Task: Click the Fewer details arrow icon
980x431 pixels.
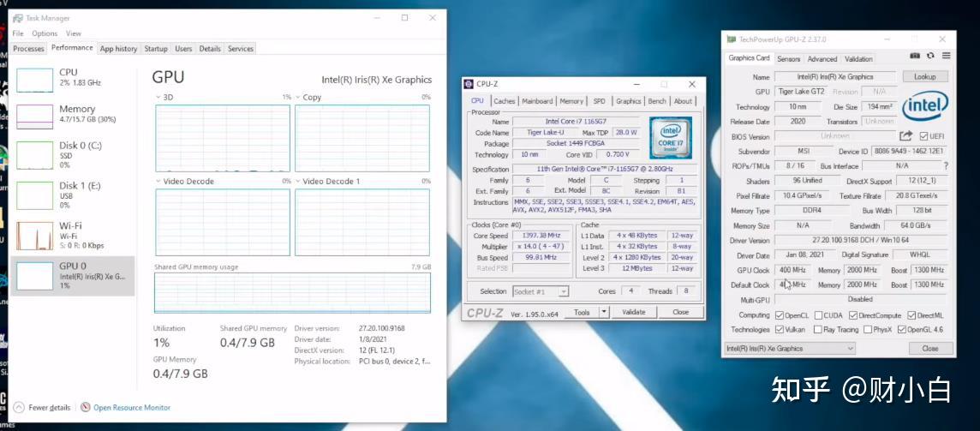Action: point(19,407)
